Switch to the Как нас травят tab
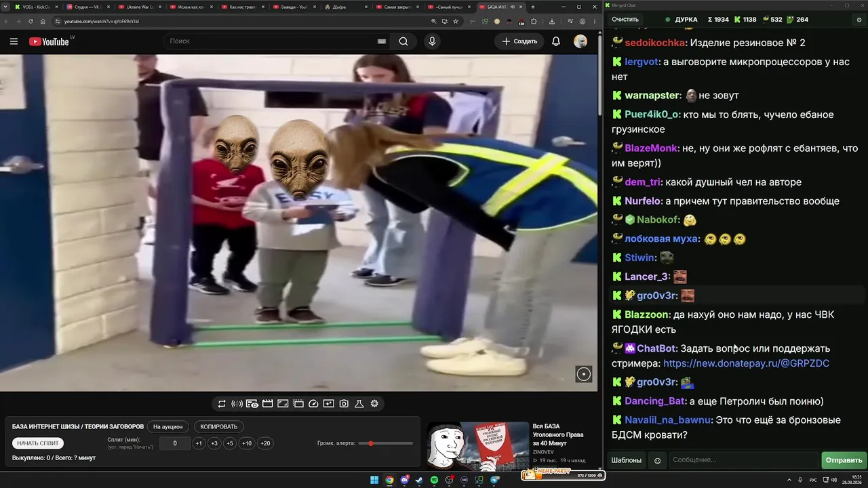Screen dimensions: 868x488 [242, 7]
